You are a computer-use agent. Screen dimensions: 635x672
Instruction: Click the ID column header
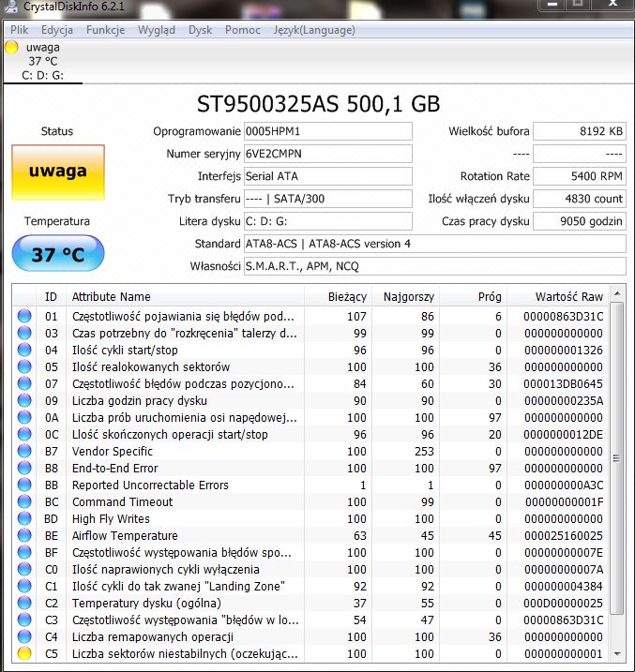point(51,296)
